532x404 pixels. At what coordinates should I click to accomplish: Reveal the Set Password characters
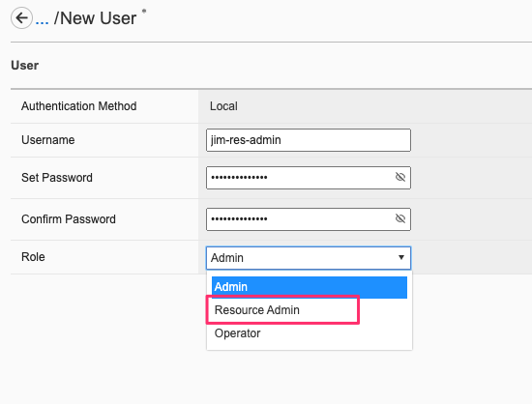coord(400,177)
